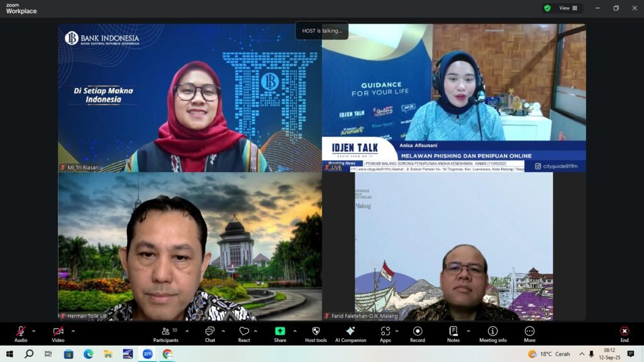This screenshot has width=644, height=362.
Task: Select Farid Faletehan-OJK Malang video tile
Action: click(x=454, y=246)
